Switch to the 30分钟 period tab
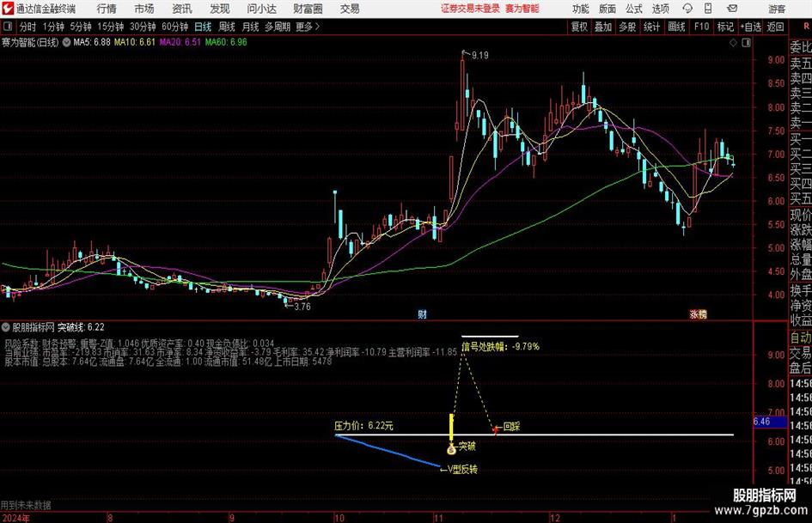The width and height of the screenshot is (812, 523). click(143, 27)
